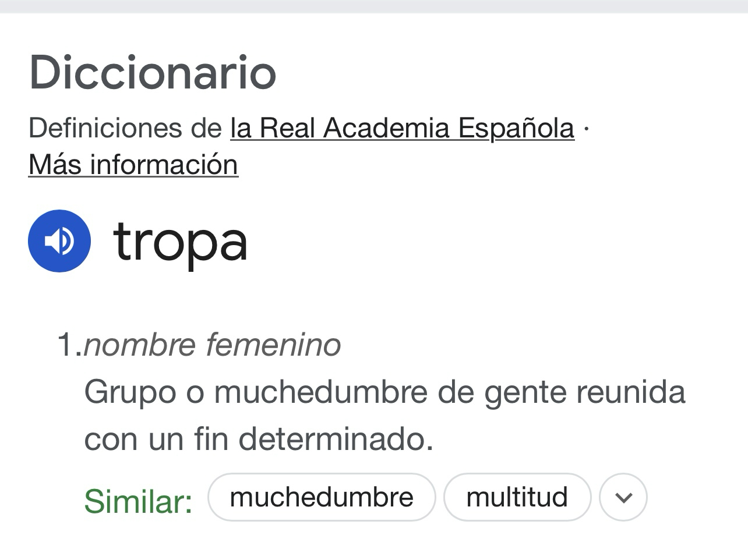
Task: Click the definition number 1 marker
Action: [x=67, y=344]
